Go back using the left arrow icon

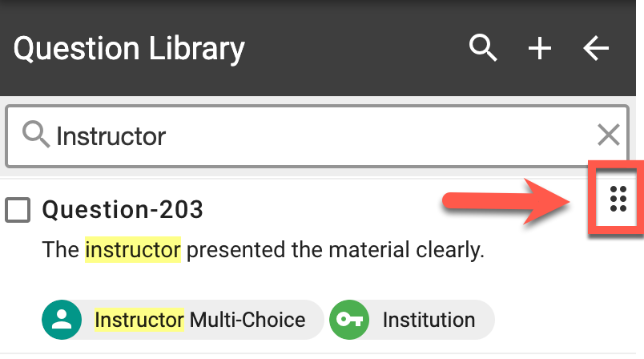click(596, 49)
